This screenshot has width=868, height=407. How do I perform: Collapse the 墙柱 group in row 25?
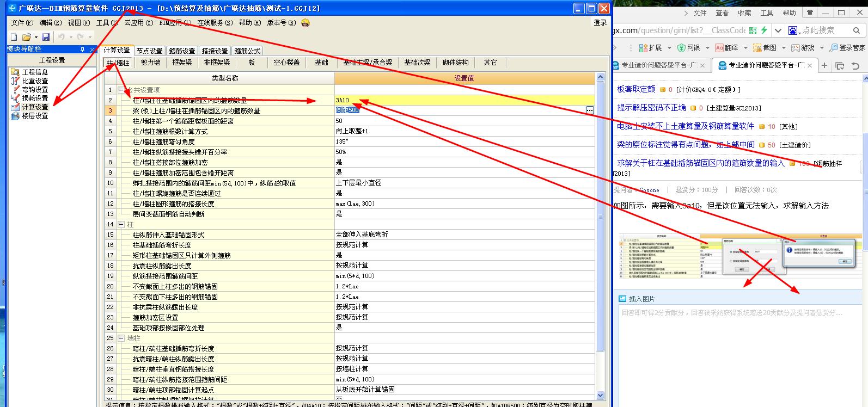121,338
